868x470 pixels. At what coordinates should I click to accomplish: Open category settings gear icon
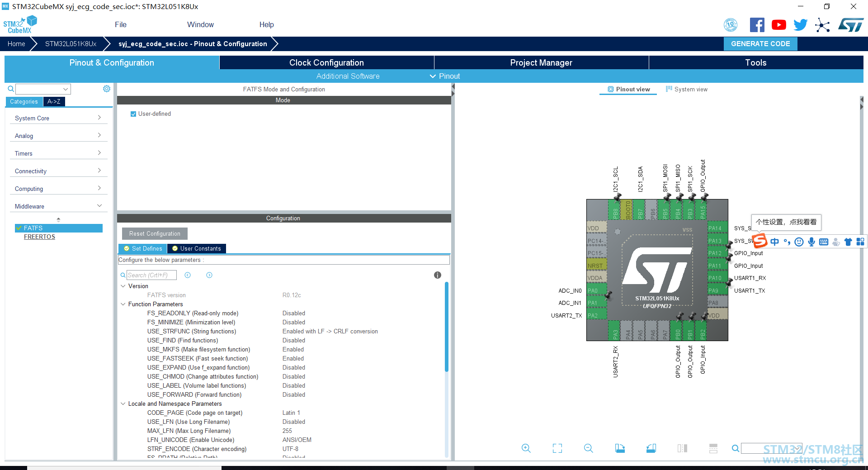coord(107,89)
